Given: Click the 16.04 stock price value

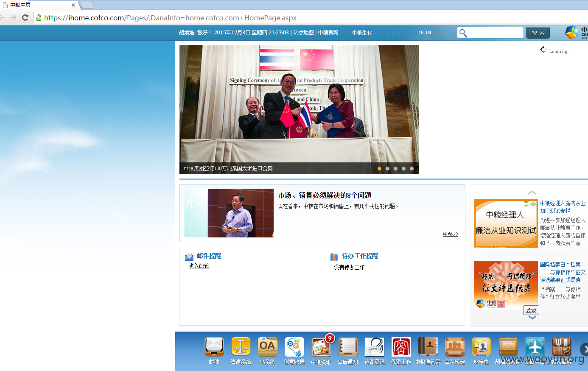Looking at the screenshot, I should click(425, 33).
